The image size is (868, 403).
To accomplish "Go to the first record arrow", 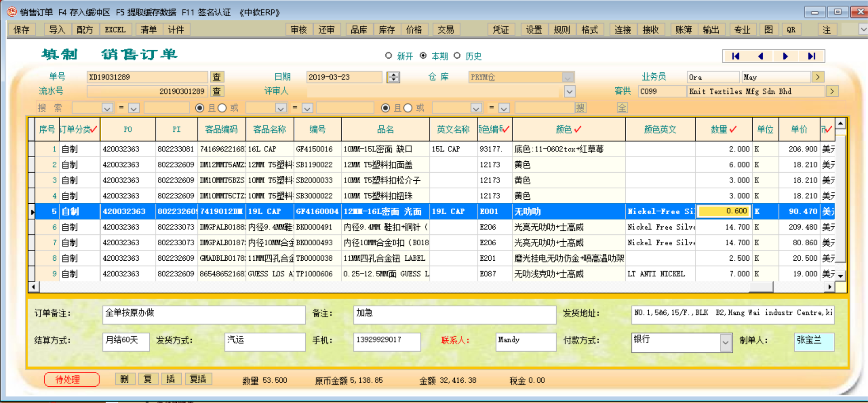I will [x=736, y=56].
